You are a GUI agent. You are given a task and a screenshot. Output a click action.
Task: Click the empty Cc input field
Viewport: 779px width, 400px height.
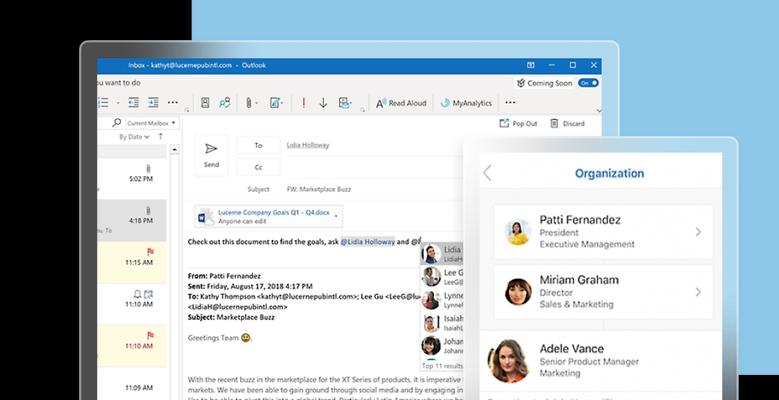tap(375, 167)
